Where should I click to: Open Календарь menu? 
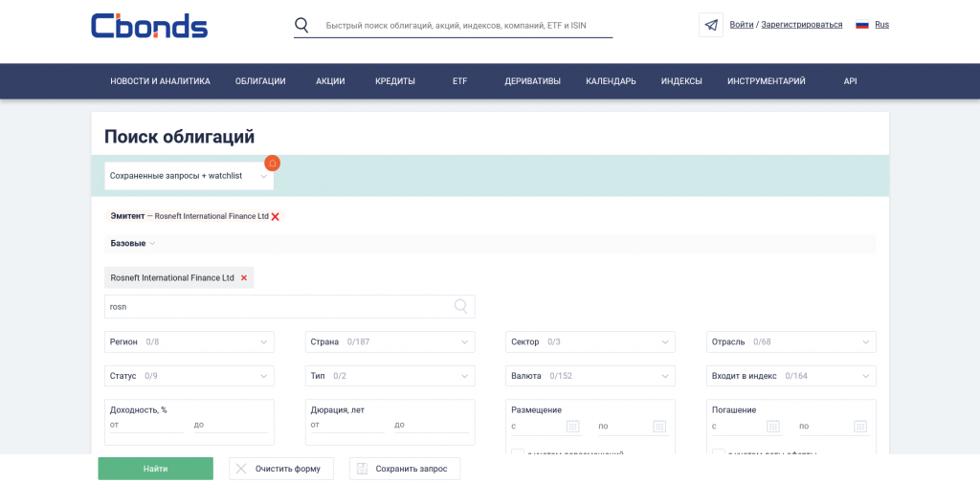click(611, 81)
